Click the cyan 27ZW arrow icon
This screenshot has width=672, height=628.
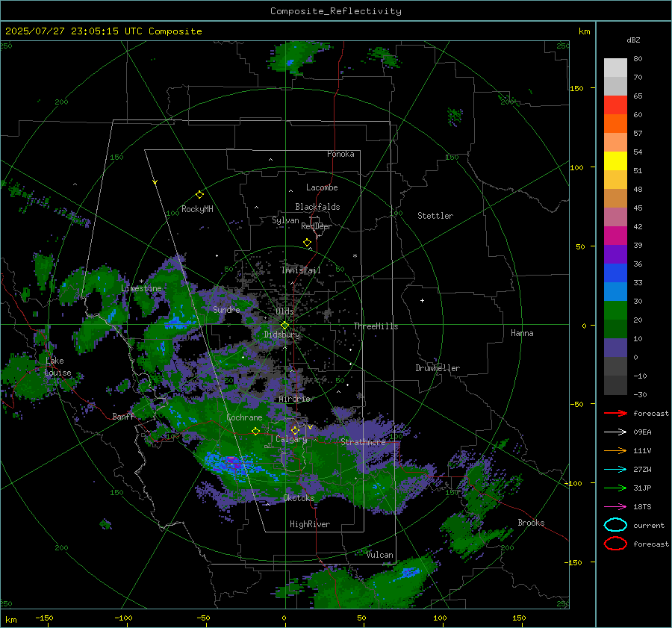615,470
